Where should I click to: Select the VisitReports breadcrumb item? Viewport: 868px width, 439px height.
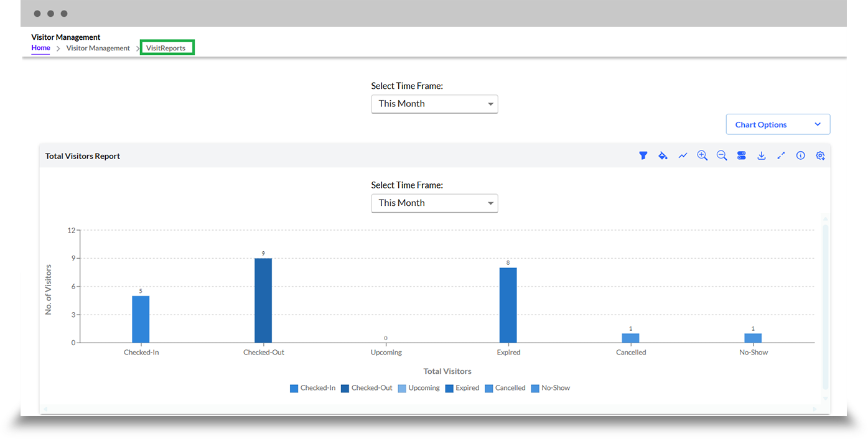(166, 48)
